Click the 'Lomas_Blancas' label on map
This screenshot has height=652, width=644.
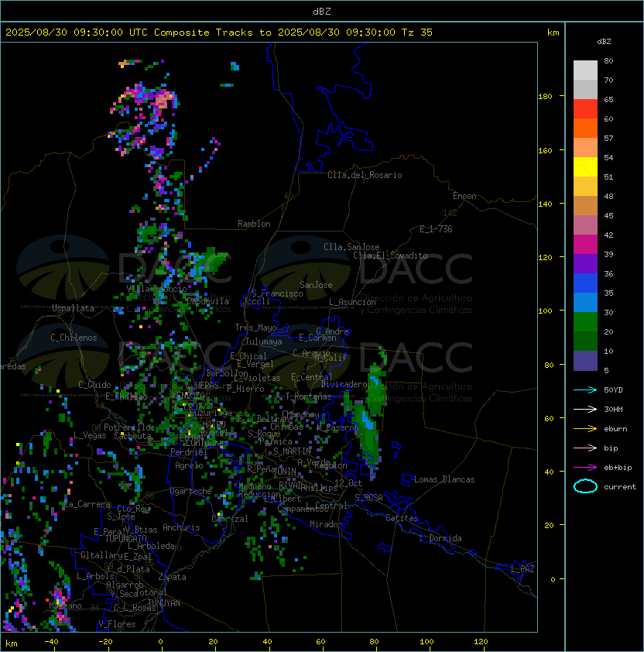click(x=444, y=479)
